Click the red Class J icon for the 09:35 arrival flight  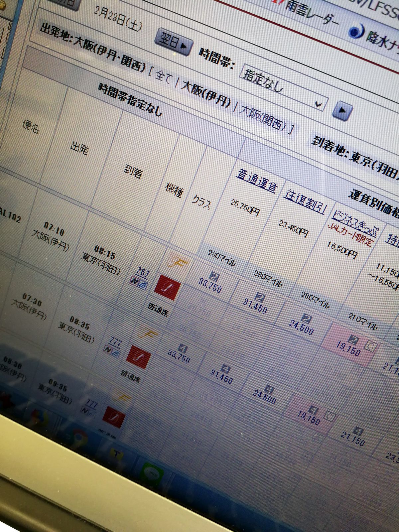click(x=114, y=418)
